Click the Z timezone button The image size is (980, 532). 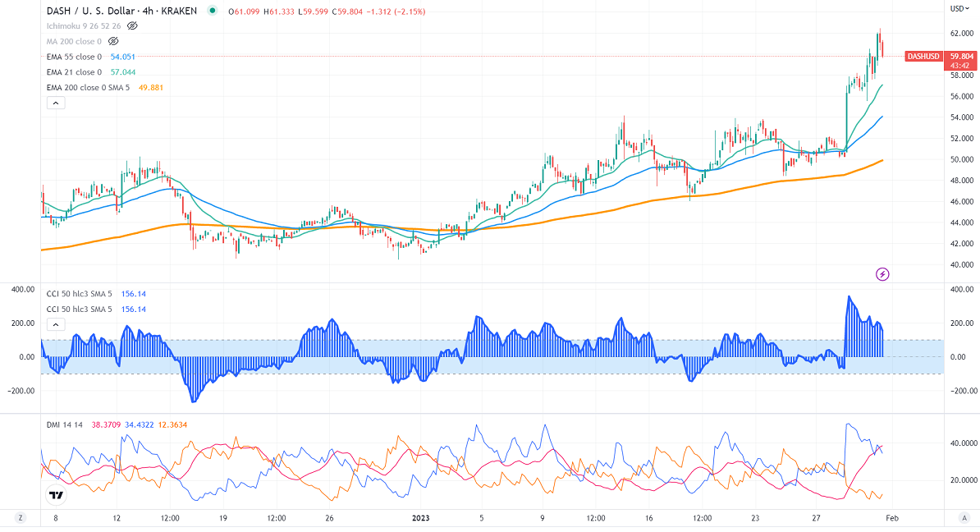tap(21, 518)
